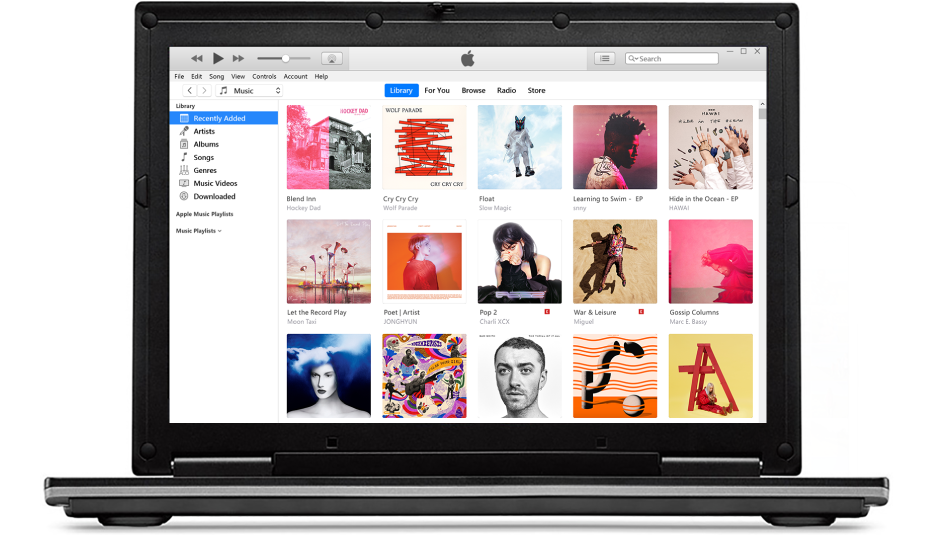Open the Gossip Columns album cover
This screenshot has width=931, height=535.
pyautogui.click(x=711, y=261)
